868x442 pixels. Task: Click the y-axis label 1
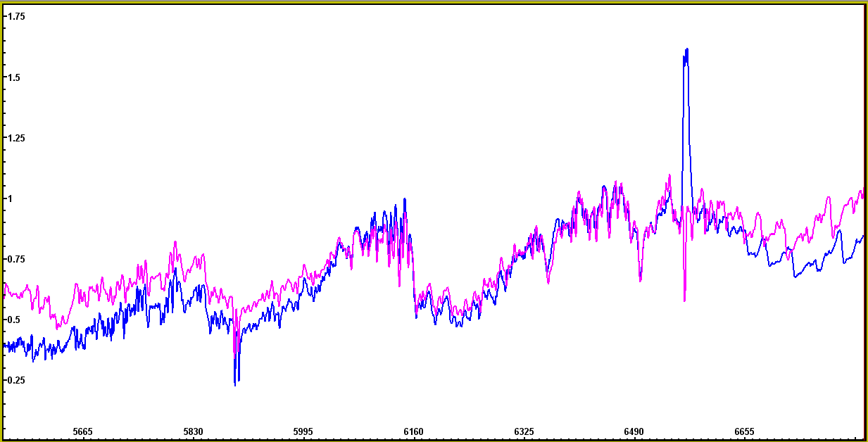pyautogui.click(x=9, y=198)
